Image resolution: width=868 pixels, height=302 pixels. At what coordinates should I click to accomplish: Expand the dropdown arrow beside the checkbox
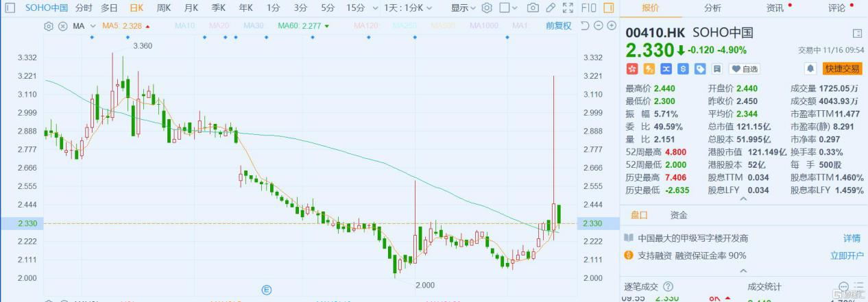[516, 9]
